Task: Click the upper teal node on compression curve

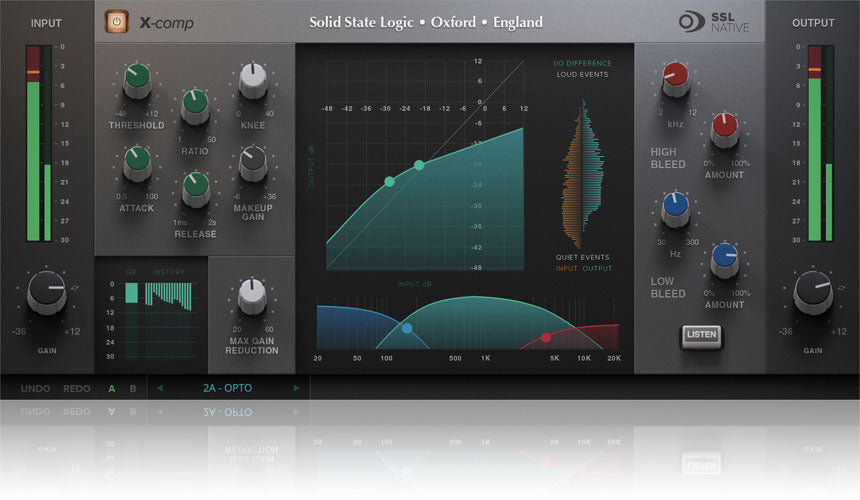Action: click(419, 164)
